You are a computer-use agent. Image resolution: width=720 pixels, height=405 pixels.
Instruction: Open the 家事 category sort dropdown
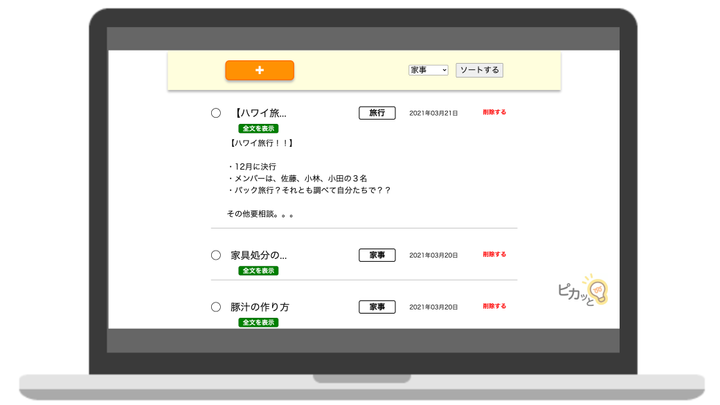tap(428, 70)
